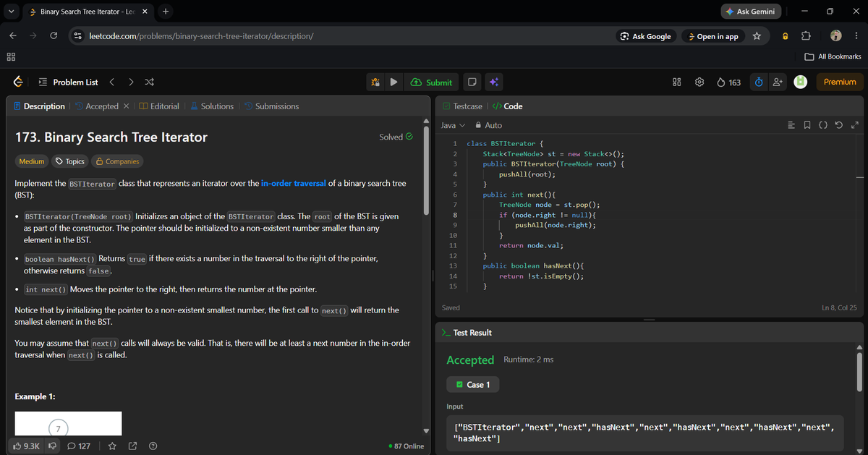
Task: Favorite the problem with star icon
Action: tap(112, 446)
